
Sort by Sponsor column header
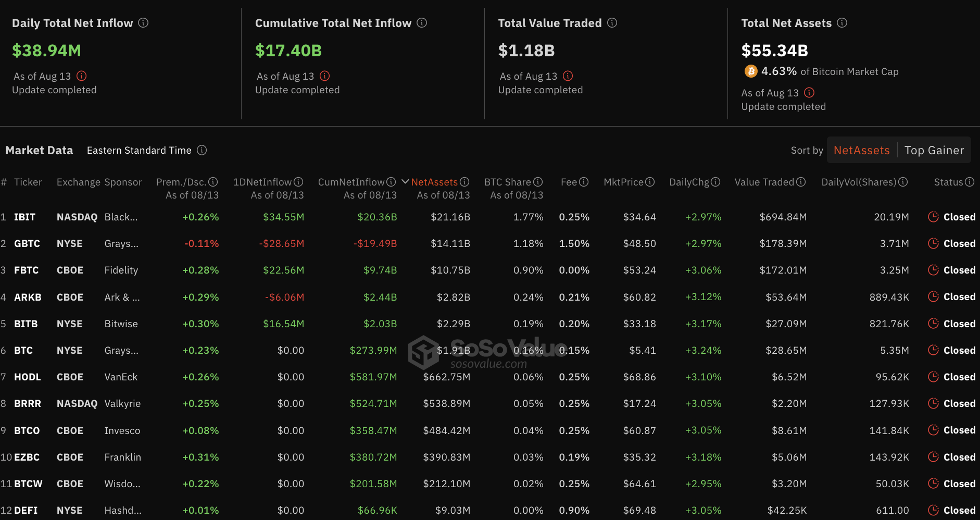(x=123, y=182)
